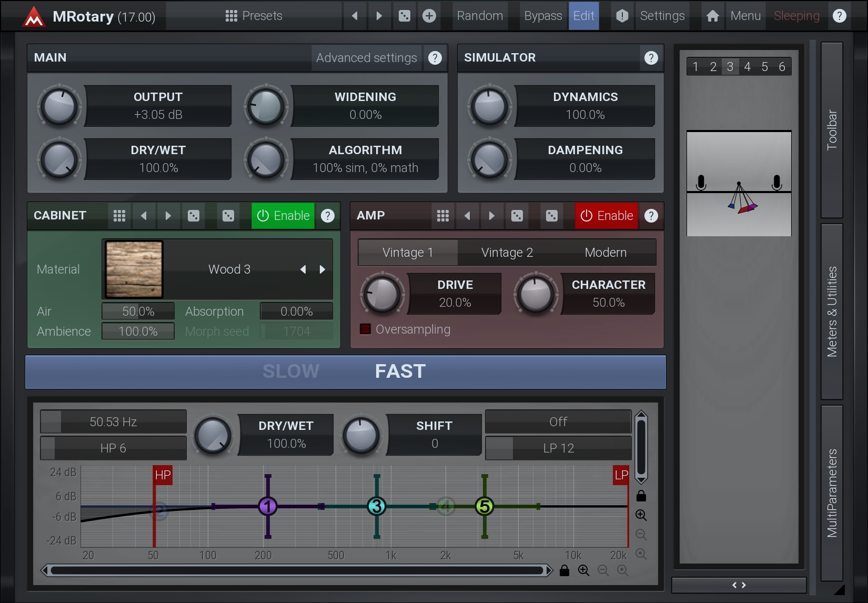868x603 pixels.
Task: Click the home icon in the top bar
Action: pyautogui.click(x=712, y=16)
